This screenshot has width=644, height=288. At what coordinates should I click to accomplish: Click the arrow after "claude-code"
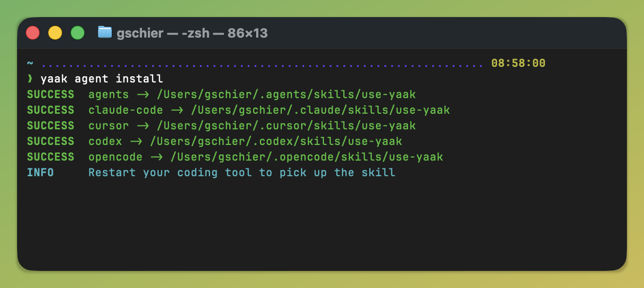point(177,110)
